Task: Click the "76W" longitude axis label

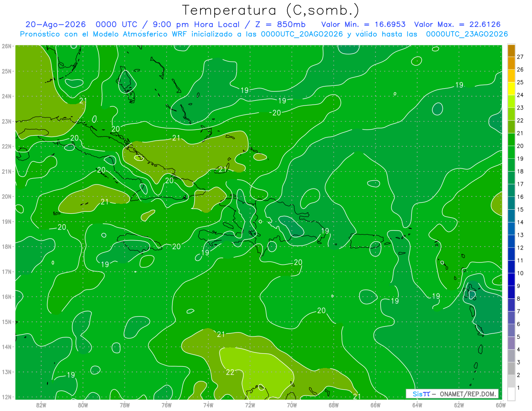Action: pyautogui.click(x=166, y=405)
